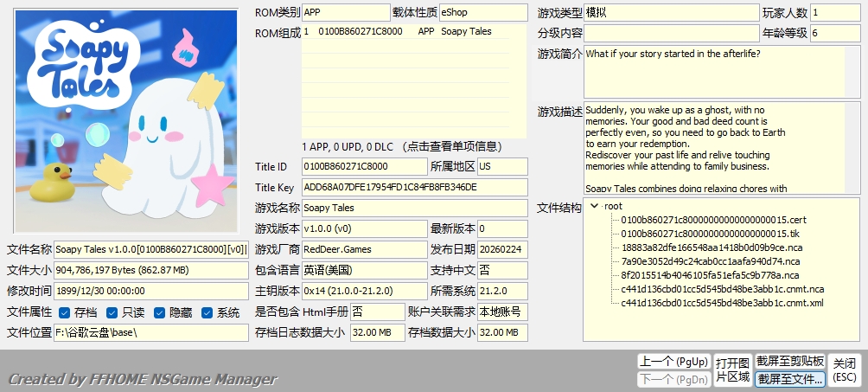Toggle the 隐藏 hidden attribute checkbox
This screenshot has height=392, width=868.
[x=159, y=312]
